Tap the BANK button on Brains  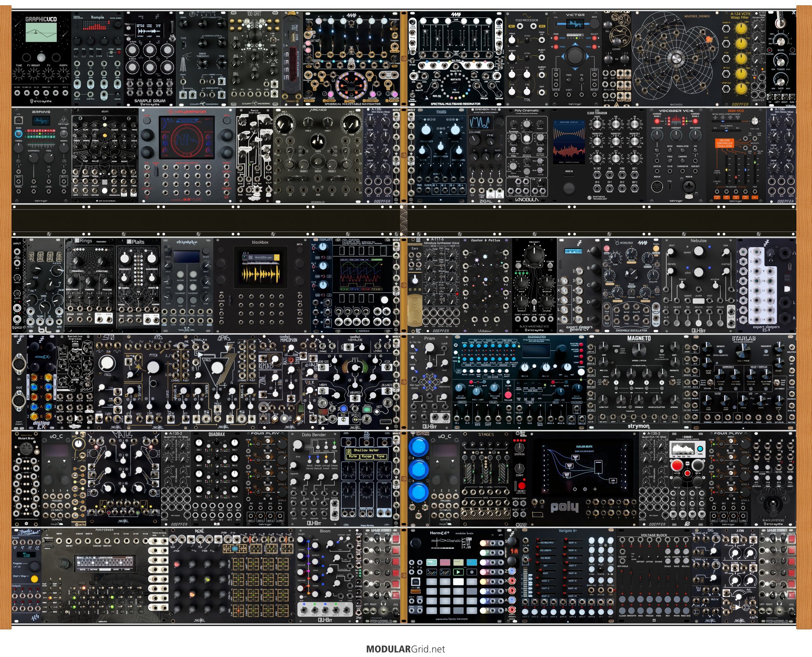(18, 134)
